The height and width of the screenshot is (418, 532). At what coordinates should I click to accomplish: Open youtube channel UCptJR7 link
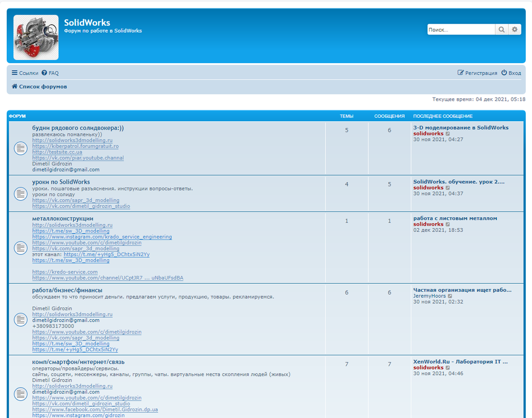pos(108,278)
